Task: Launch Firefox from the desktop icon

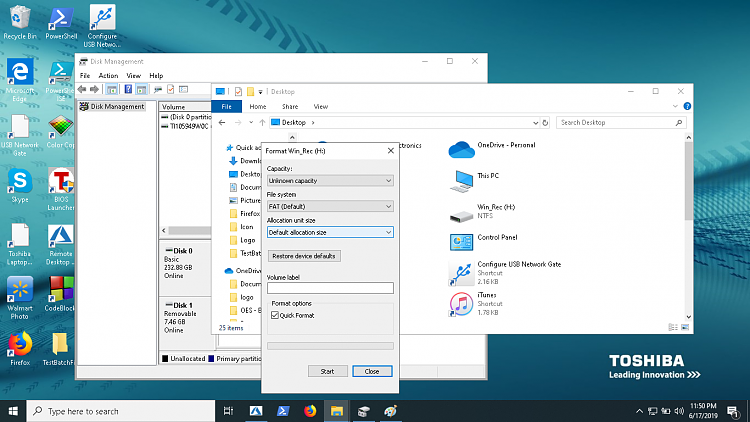Action: point(19,345)
